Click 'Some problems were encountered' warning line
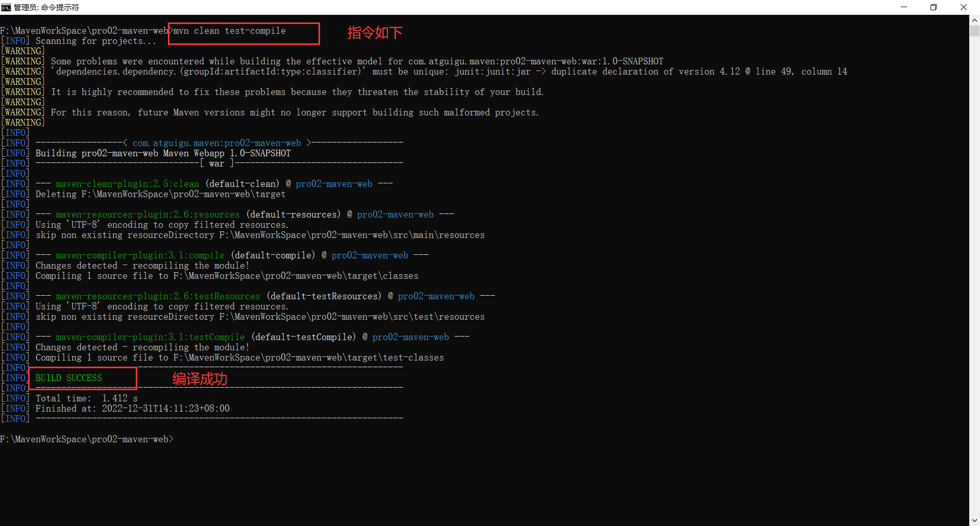980x526 pixels. click(x=357, y=61)
